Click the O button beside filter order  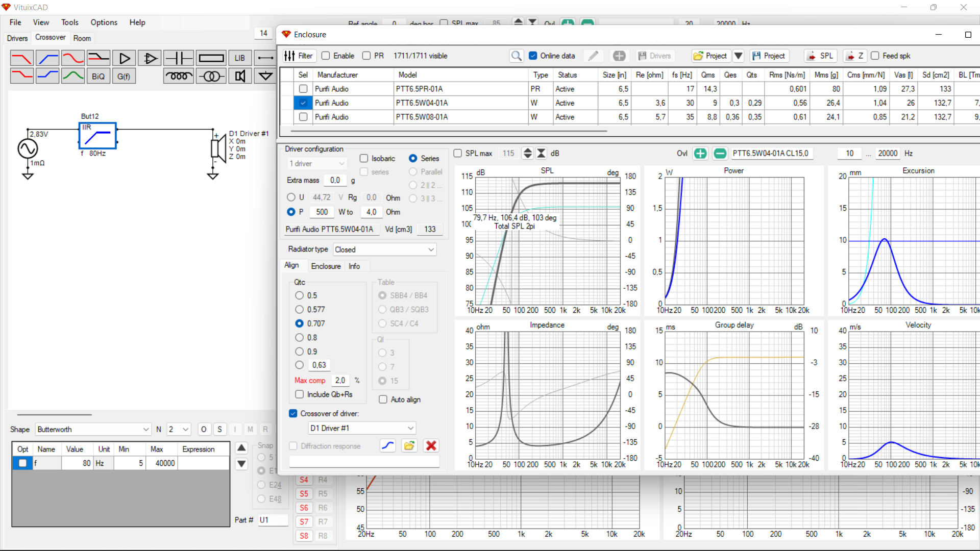coord(204,430)
